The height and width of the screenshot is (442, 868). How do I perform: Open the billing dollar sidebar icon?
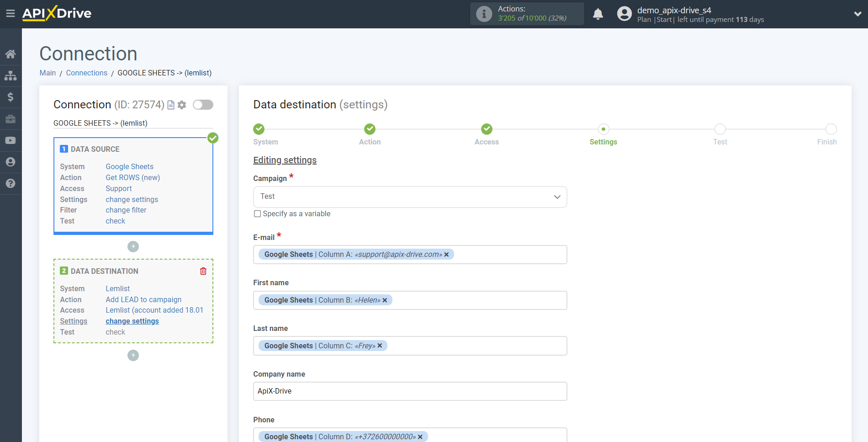tap(11, 97)
